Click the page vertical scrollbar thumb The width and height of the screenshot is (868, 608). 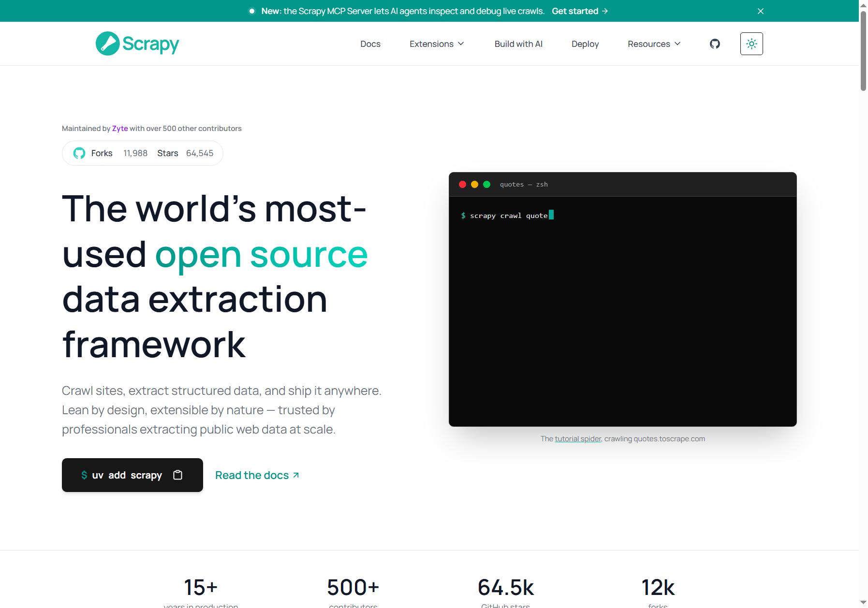tap(863, 50)
